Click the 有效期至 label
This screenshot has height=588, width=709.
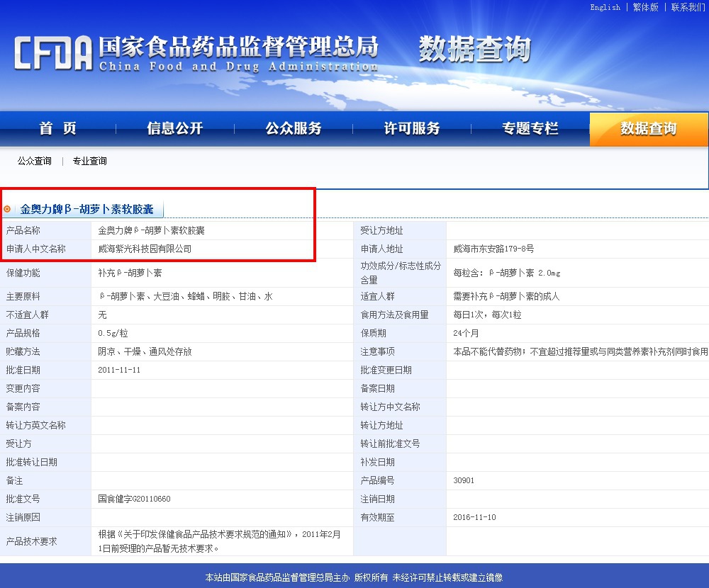[378, 517]
